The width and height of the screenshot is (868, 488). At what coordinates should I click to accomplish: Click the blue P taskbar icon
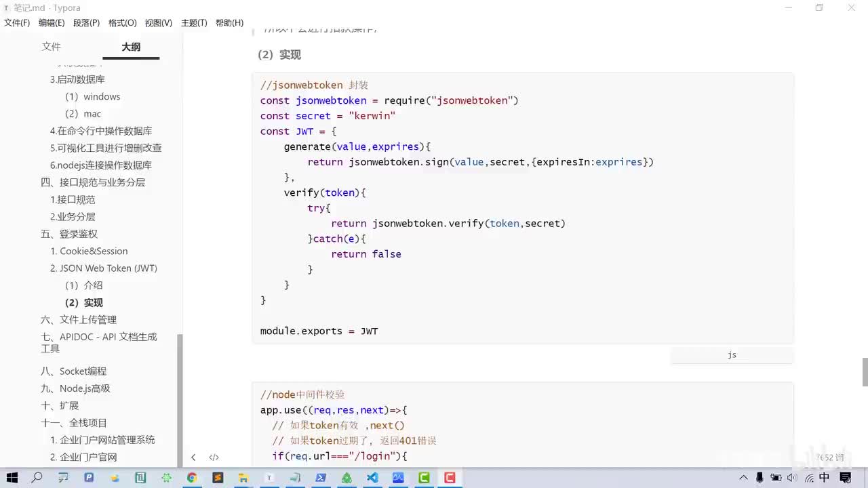tap(89, 478)
